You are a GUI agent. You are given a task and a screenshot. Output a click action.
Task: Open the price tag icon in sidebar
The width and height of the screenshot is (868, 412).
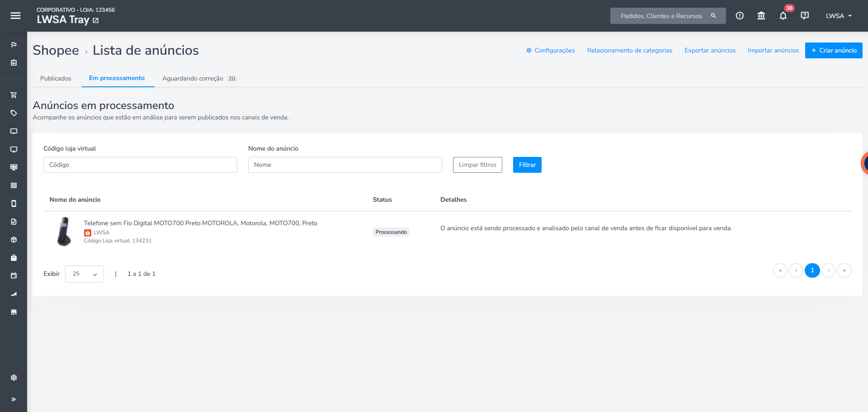pos(14,113)
